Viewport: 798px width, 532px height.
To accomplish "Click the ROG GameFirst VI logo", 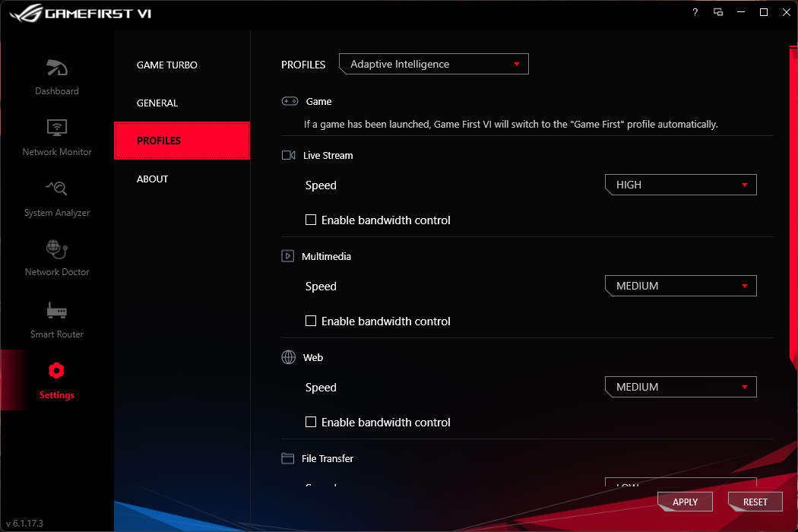I will click(x=80, y=13).
